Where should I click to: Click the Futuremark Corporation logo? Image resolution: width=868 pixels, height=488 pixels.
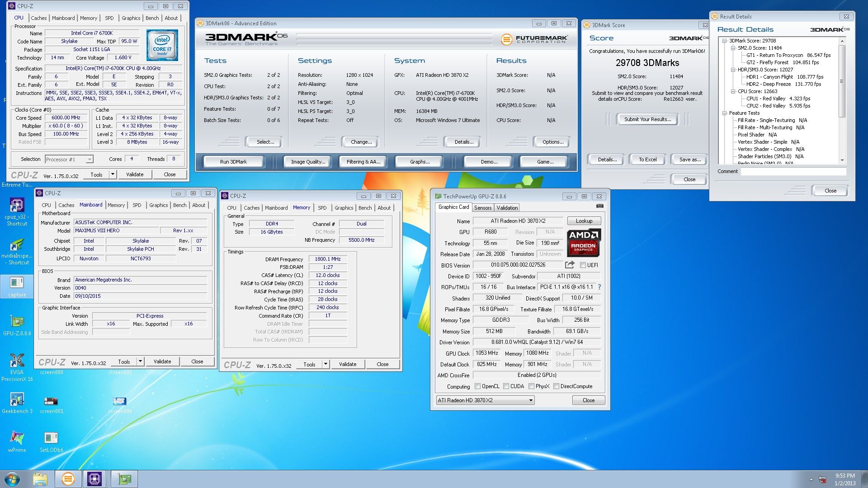tap(534, 39)
